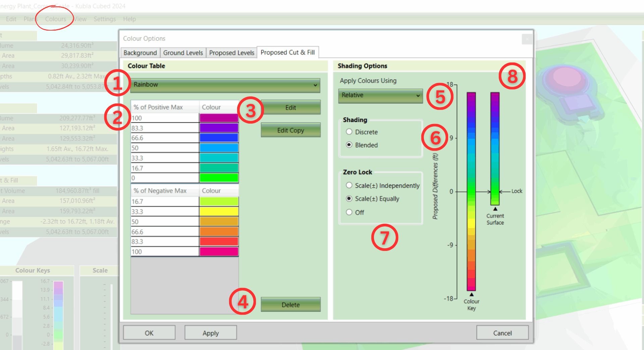Choose Scale(±) Independently zero lock

click(x=349, y=185)
